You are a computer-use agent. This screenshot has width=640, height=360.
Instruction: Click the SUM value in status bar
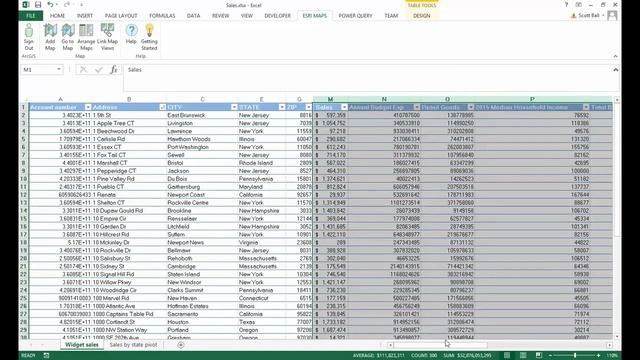point(467,356)
